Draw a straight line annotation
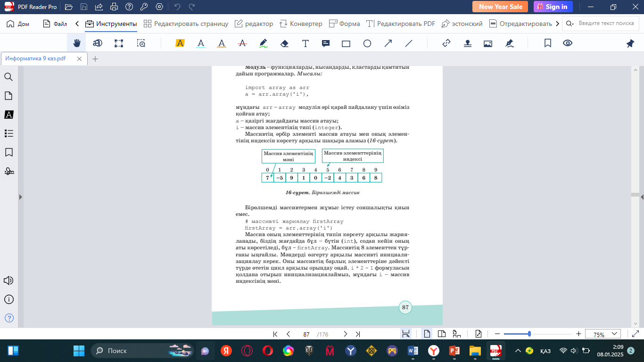 (x=409, y=43)
